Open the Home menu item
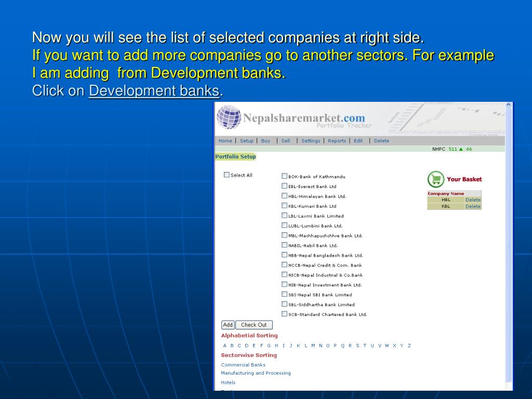 225,141
